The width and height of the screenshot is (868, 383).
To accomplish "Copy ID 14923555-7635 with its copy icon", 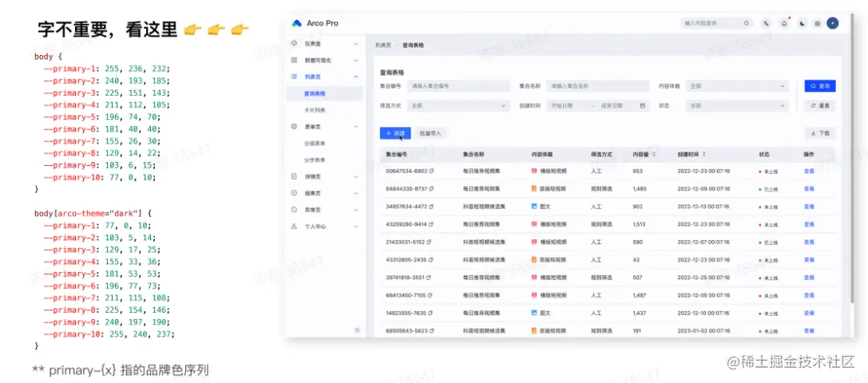I will (431, 314).
